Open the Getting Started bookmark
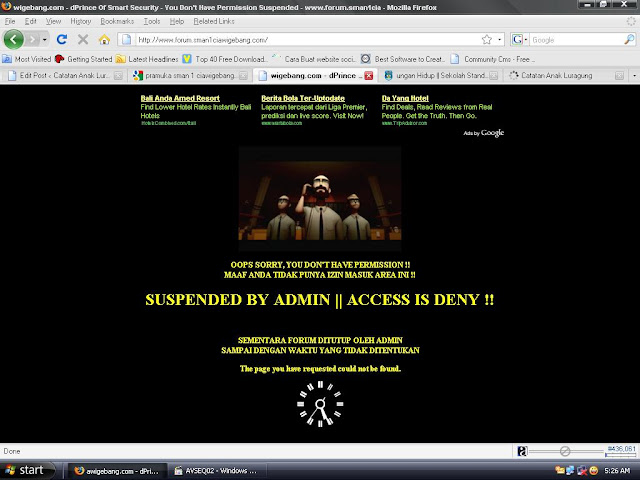 84,59
